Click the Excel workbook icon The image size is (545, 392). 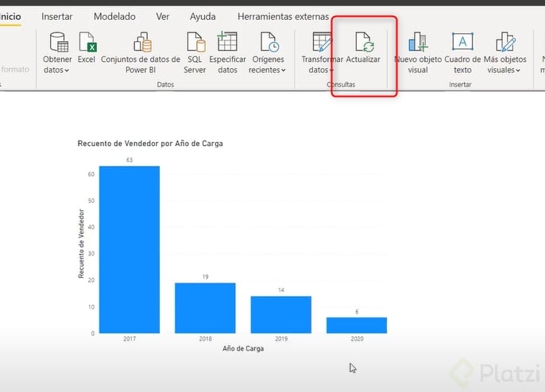coord(88,42)
